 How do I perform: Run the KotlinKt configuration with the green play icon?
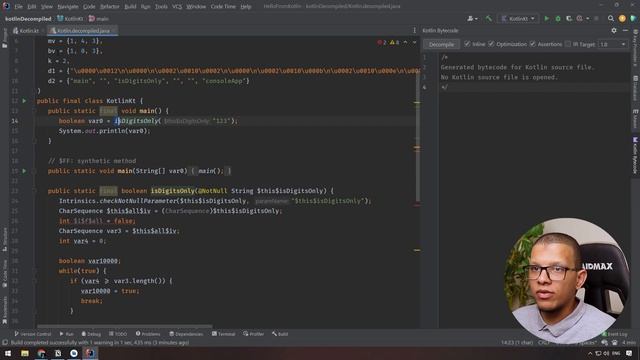[547, 19]
